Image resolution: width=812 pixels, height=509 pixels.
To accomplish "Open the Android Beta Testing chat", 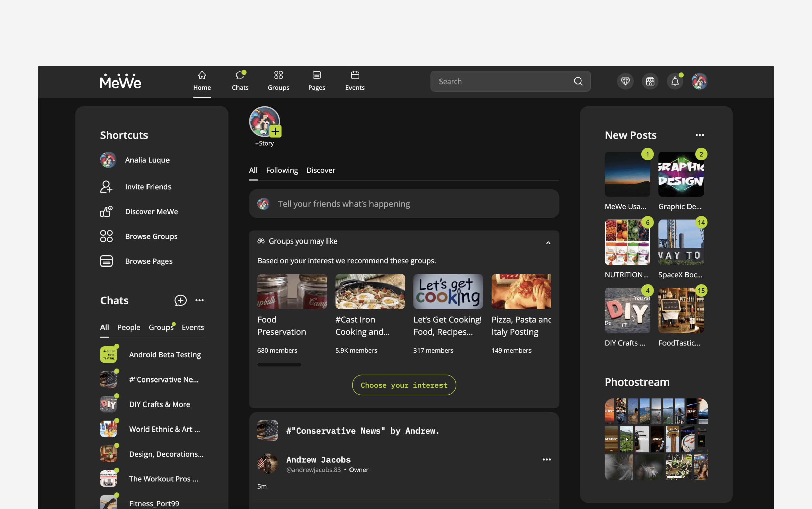I will pyautogui.click(x=165, y=355).
